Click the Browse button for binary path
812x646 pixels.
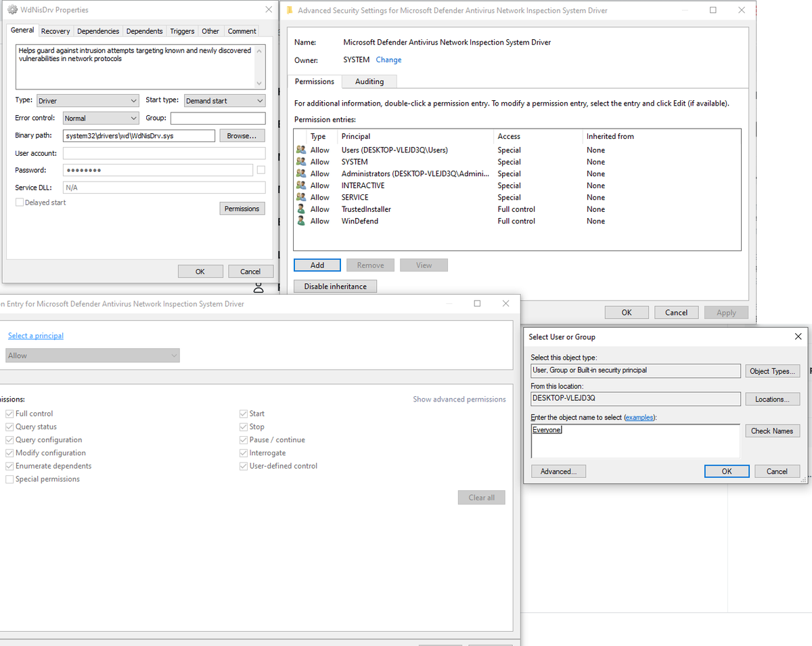tap(242, 136)
